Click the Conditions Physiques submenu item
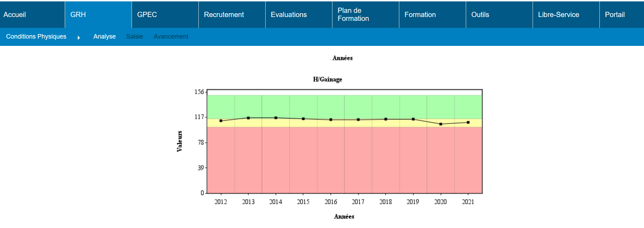This screenshot has height=228, width=644. (36, 36)
